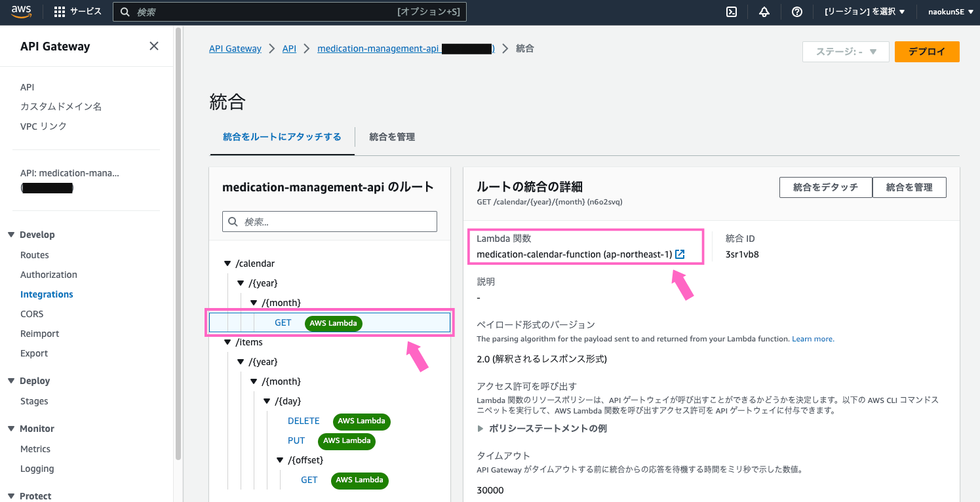Collapse /{month} under /items
This screenshot has height=502, width=980.
point(254,381)
